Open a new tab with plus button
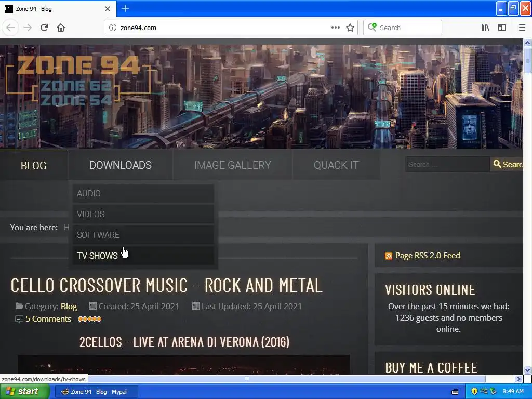This screenshot has height=399, width=532. [x=125, y=8]
